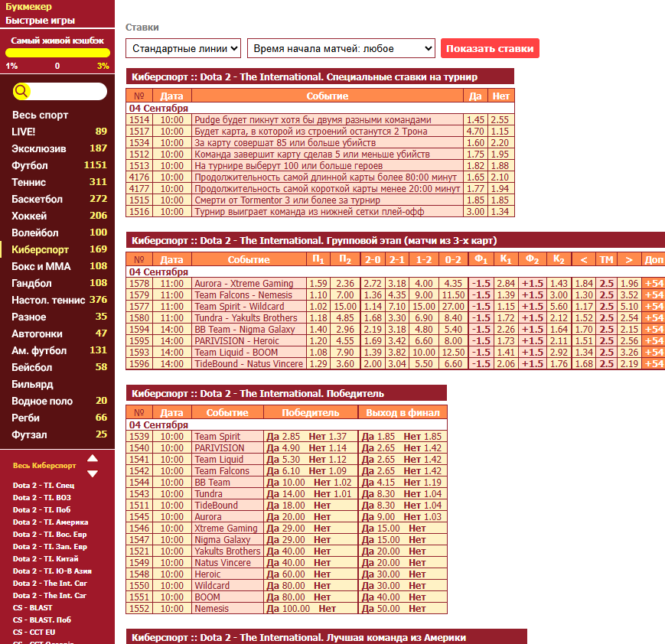Open Dota 2 - TI. BO3 sublink

pos(41,498)
